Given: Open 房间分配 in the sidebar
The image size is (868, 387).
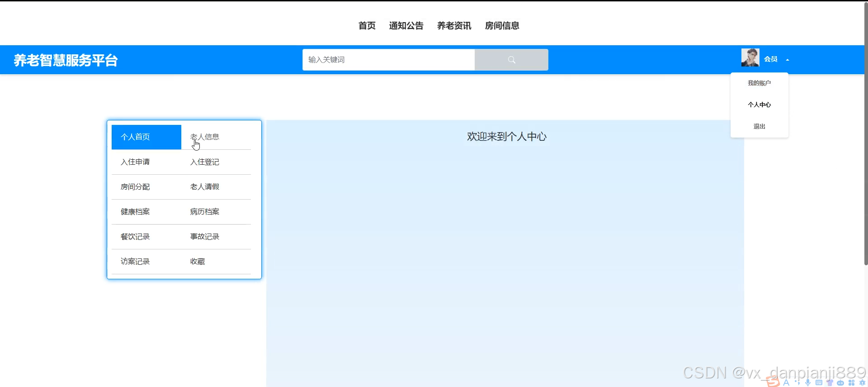Looking at the screenshot, I should [x=146, y=186].
